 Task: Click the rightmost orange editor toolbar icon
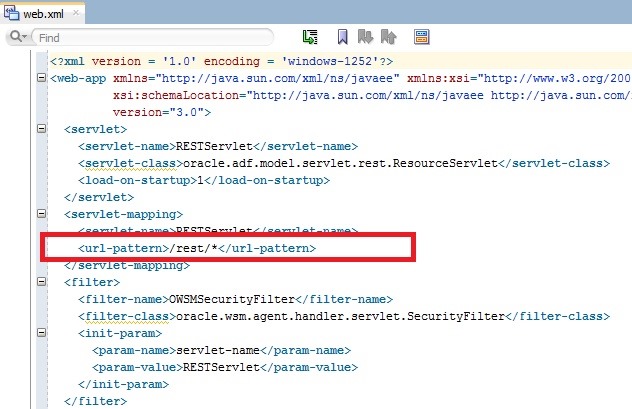click(421, 37)
